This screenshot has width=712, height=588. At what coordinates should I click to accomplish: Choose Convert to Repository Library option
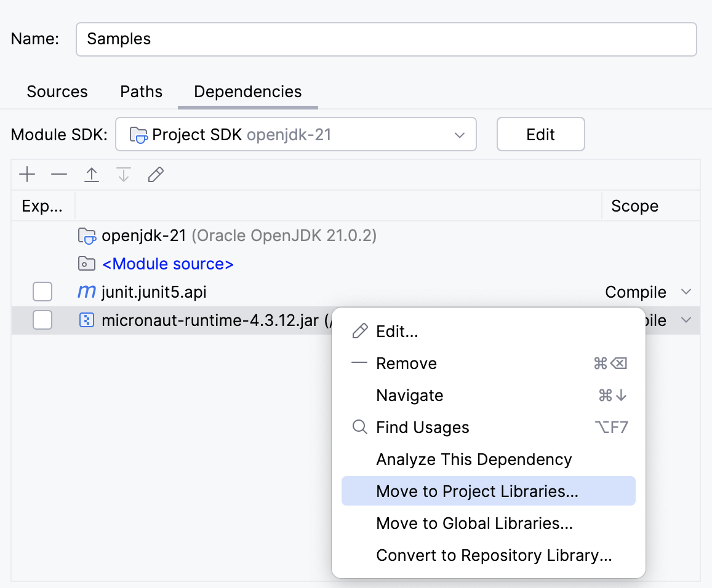pos(493,555)
